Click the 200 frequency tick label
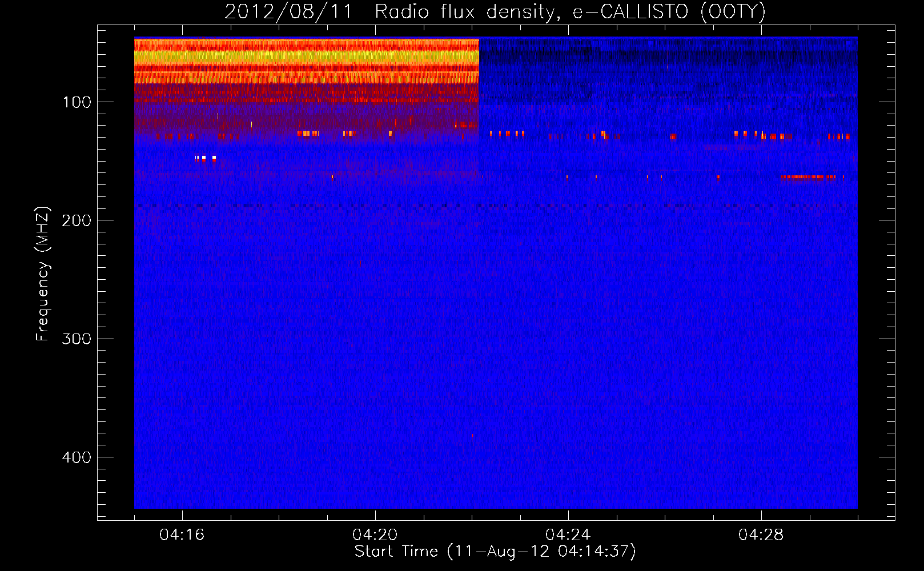Image resolution: width=924 pixels, height=571 pixels. 76,220
